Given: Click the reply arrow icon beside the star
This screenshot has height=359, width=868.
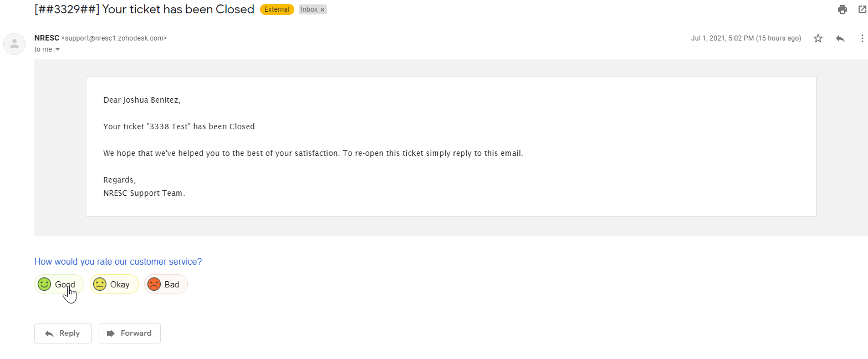Looking at the screenshot, I should click(x=840, y=38).
